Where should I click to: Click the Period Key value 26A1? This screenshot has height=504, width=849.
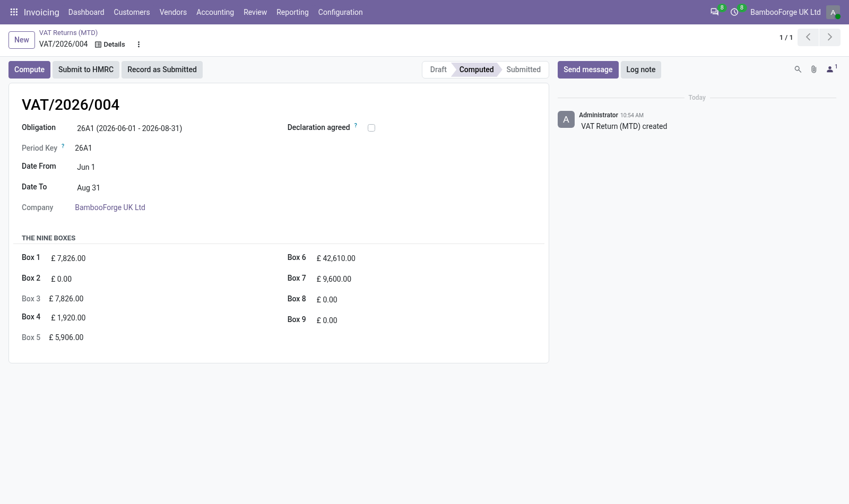pos(83,148)
